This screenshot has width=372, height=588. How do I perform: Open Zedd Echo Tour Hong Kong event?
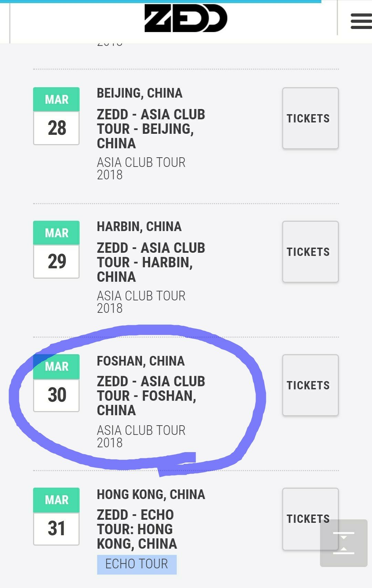137,529
